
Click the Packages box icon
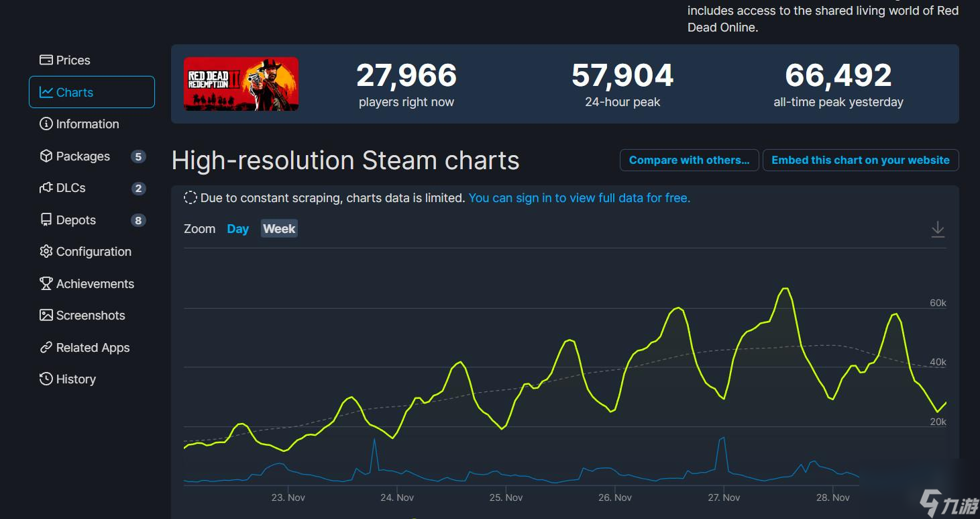[46, 156]
